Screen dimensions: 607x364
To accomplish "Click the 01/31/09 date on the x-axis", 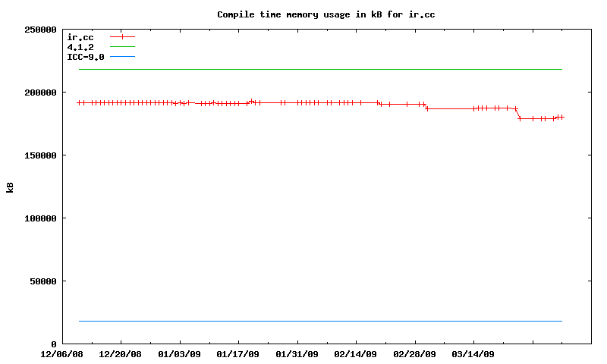I will 297,354.
